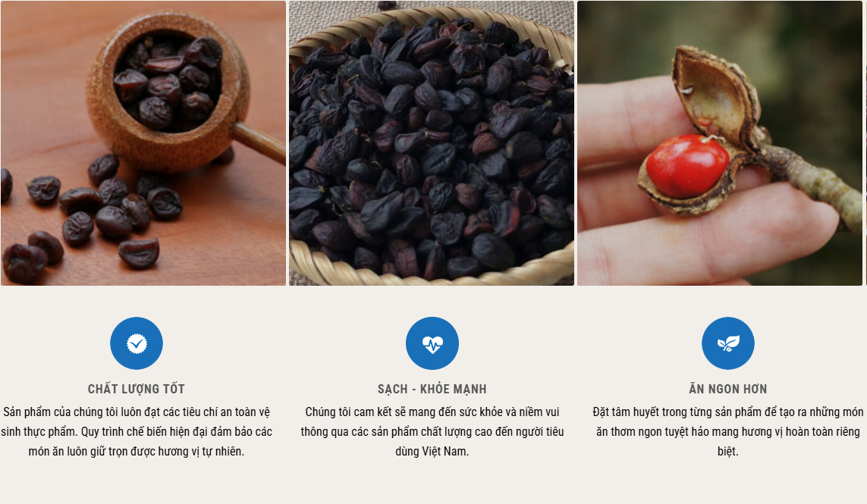Select the CHẤT LƯỢNG TỐT heading
Image resolution: width=867 pixels, height=504 pixels.
point(137,389)
